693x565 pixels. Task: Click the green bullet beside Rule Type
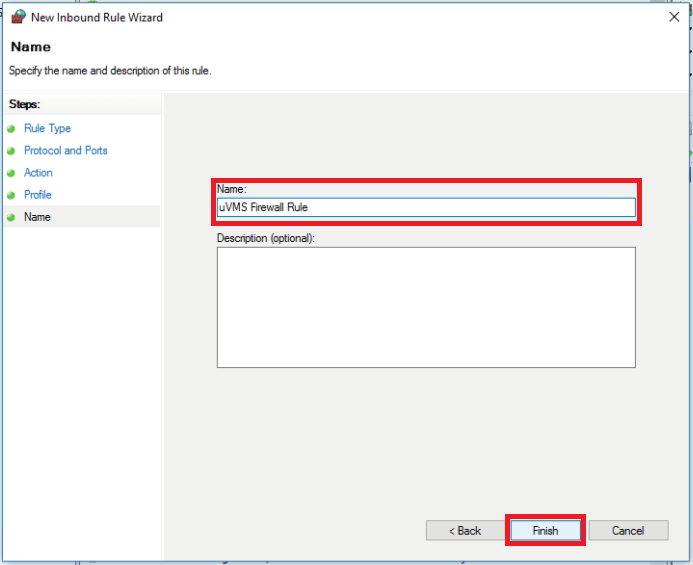(11, 129)
